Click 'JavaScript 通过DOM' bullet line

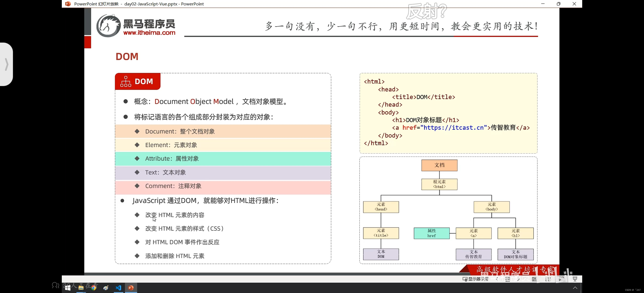[205, 201]
